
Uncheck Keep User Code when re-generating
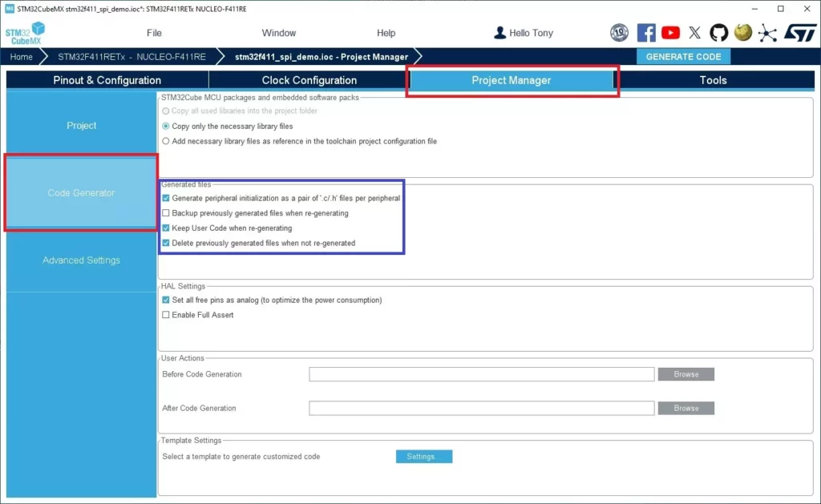tap(166, 228)
